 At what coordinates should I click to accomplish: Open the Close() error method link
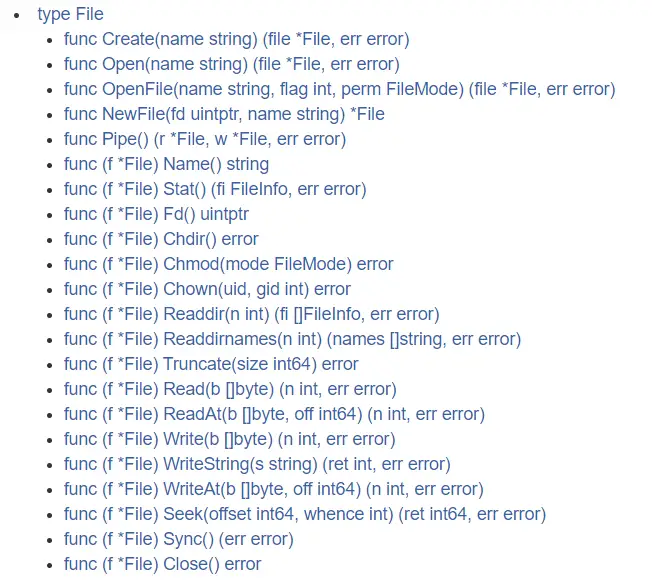162,564
